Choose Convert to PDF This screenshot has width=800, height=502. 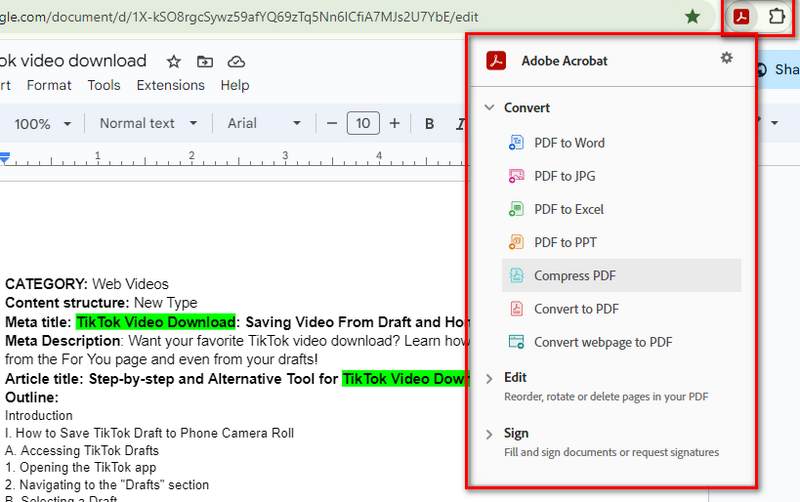621,309
